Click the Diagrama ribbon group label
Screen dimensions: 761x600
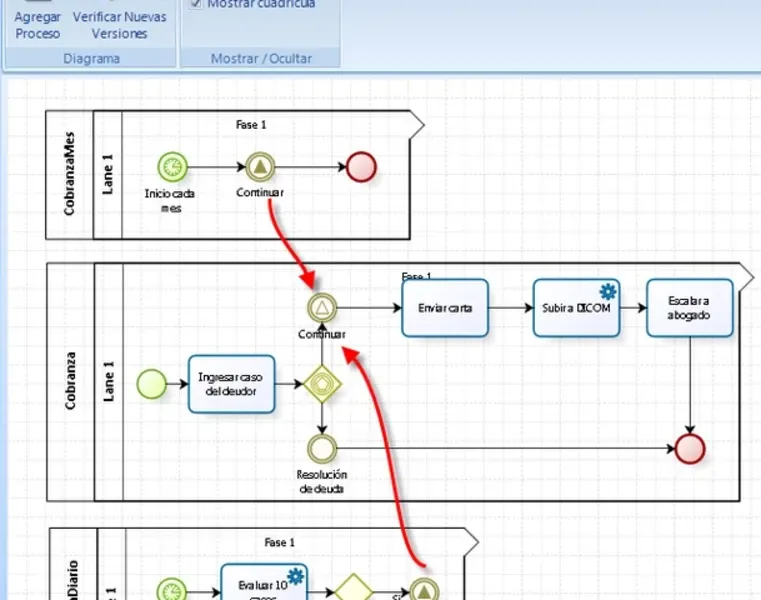tap(91, 58)
